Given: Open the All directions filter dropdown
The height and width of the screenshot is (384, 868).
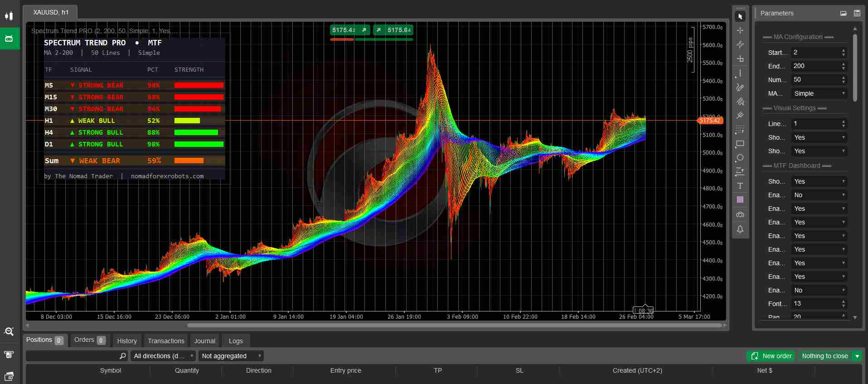Looking at the screenshot, I should click(164, 356).
